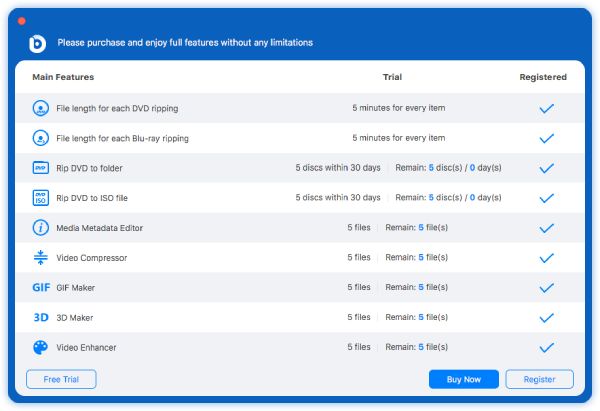Click the 'Rip DVD to folder' label

[89, 168]
